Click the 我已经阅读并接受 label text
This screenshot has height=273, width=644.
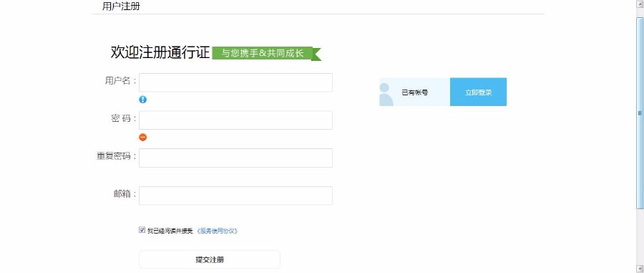pyautogui.click(x=170, y=231)
